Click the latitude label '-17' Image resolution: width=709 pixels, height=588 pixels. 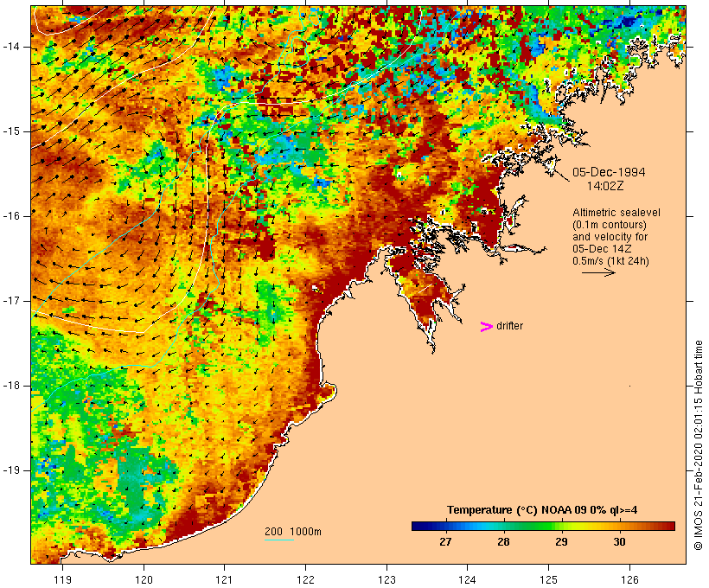click(x=11, y=301)
